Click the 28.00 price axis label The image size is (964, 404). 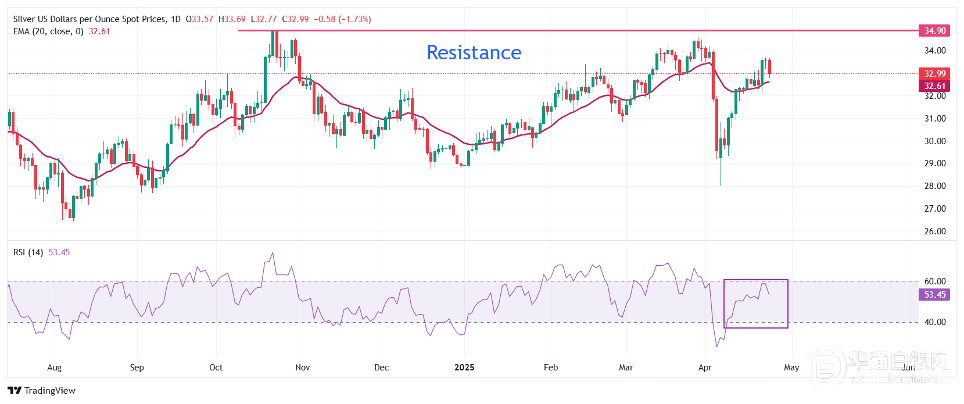[x=934, y=186]
